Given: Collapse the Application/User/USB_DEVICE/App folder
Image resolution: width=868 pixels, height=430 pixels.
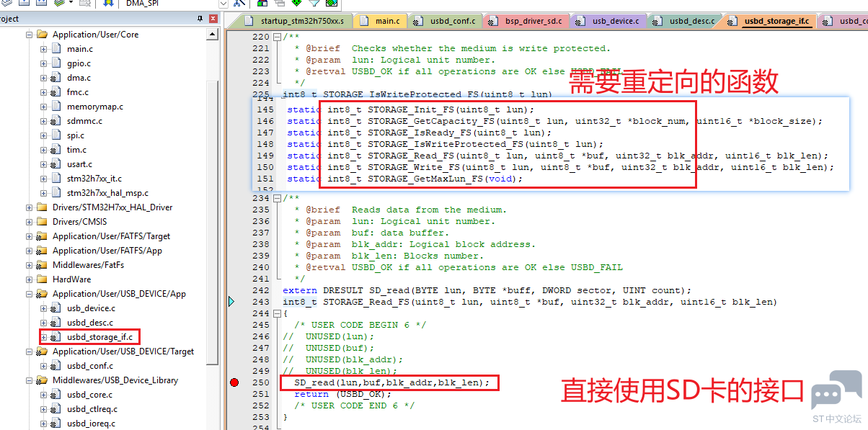Looking at the screenshot, I should pos(30,294).
